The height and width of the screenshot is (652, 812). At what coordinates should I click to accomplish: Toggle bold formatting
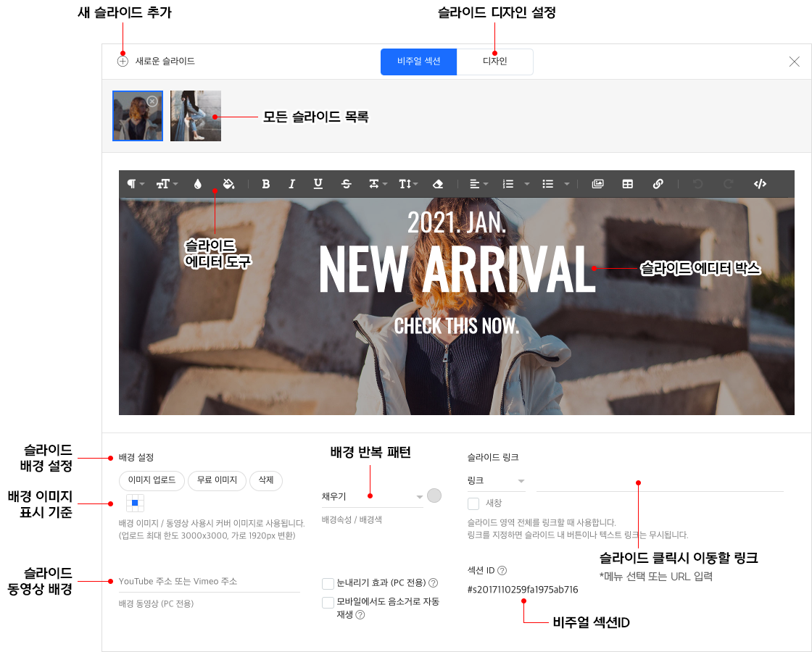265,184
